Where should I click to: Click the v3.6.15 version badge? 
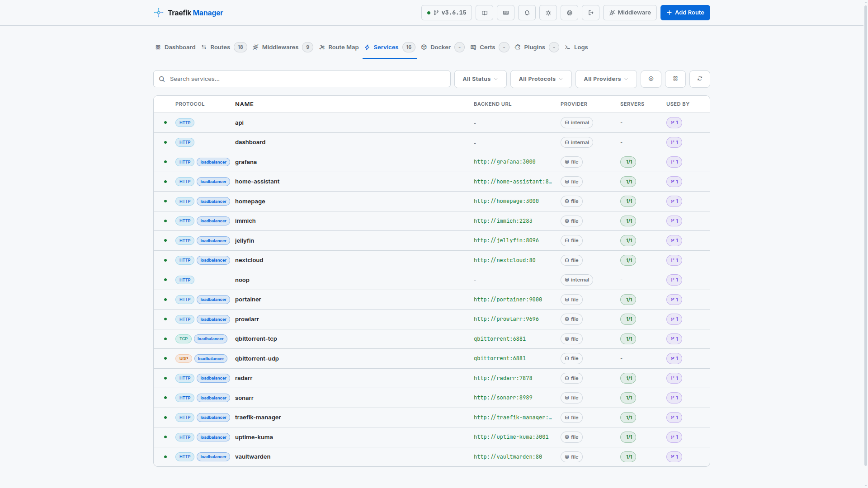point(447,13)
